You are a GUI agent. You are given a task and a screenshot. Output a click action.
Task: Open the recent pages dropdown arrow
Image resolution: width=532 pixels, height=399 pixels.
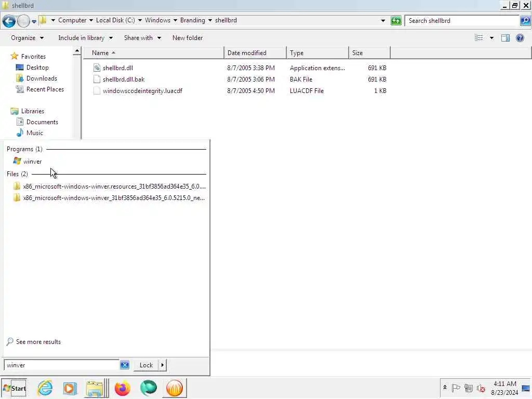[x=34, y=21]
